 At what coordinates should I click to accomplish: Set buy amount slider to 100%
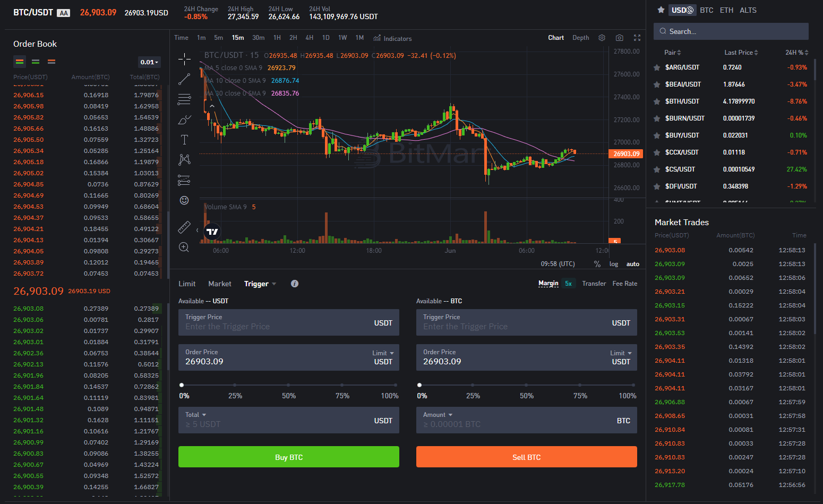tap(396, 385)
